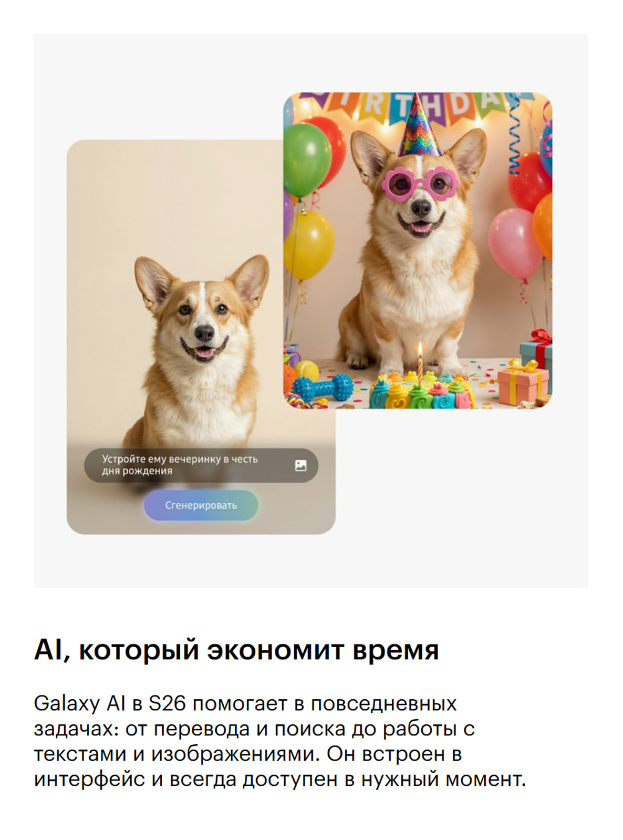Click the lit birthday candle
This screenshot has width=623, height=840.
(x=420, y=361)
